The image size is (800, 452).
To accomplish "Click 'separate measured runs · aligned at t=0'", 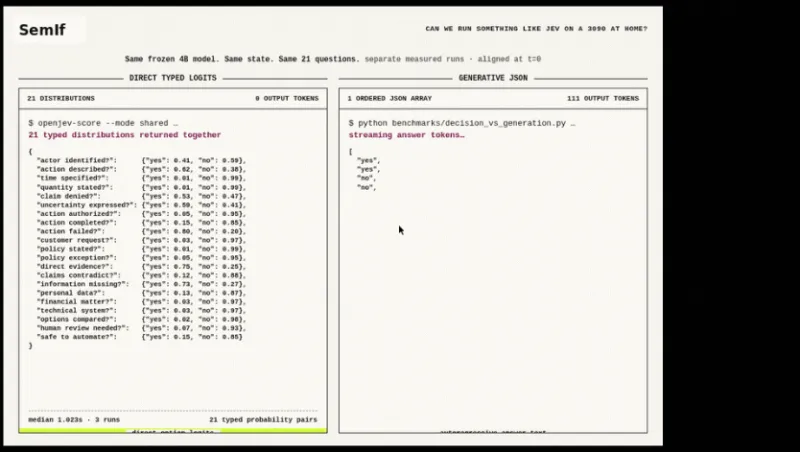I will pos(453,59).
